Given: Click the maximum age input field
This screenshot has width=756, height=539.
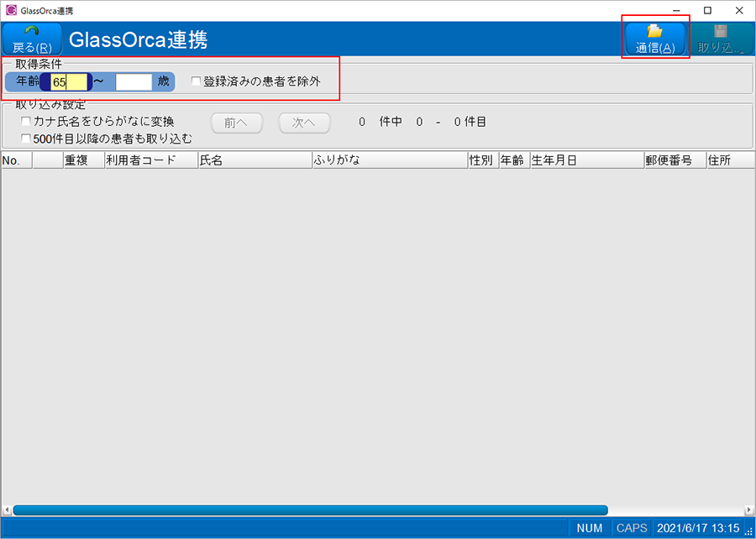Looking at the screenshot, I should [134, 82].
